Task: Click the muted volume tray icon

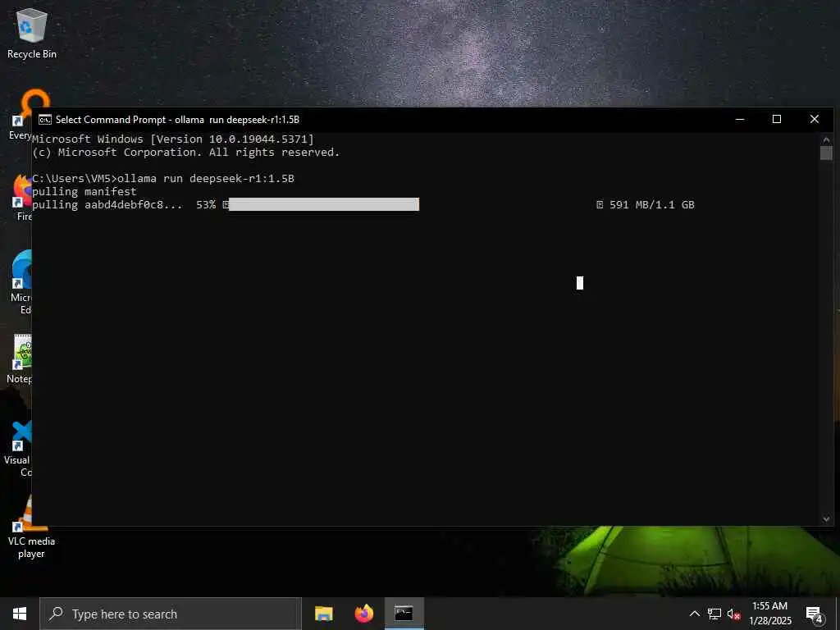Action: point(733,614)
